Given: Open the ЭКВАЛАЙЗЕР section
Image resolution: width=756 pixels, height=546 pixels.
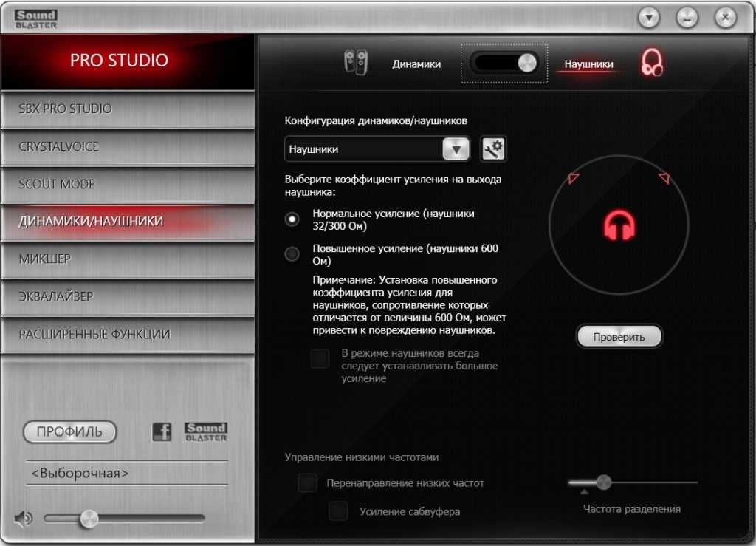Looking at the screenshot, I should coord(127,296).
